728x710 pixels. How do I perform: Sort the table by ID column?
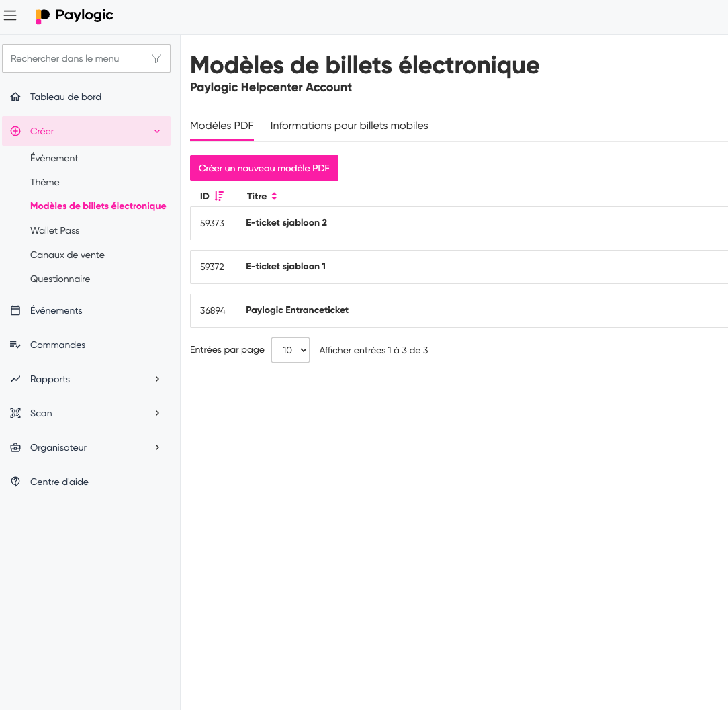(x=218, y=196)
